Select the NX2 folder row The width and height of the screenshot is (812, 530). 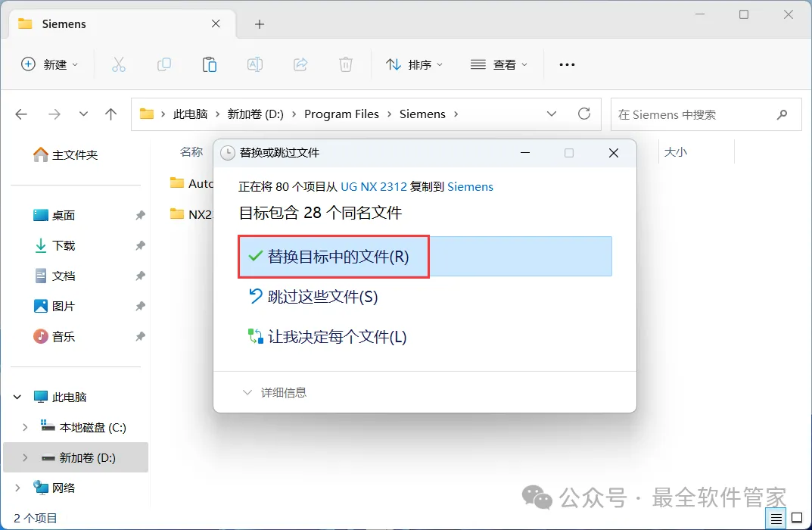(x=191, y=214)
